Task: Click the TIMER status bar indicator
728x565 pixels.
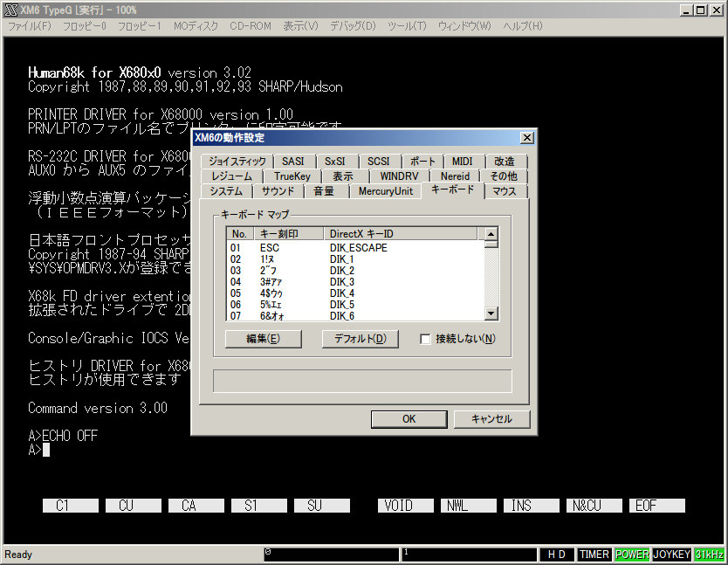Action: (x=594, y=555)
